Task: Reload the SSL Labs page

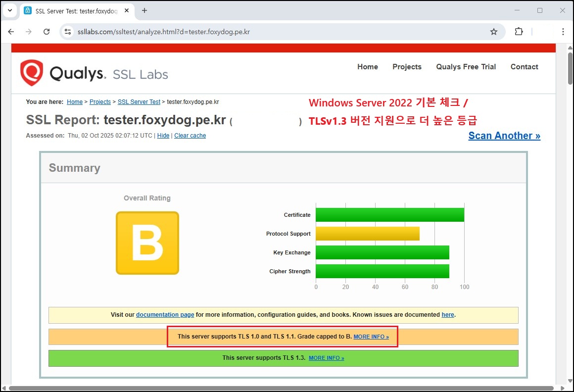Action: pos(47,32)
